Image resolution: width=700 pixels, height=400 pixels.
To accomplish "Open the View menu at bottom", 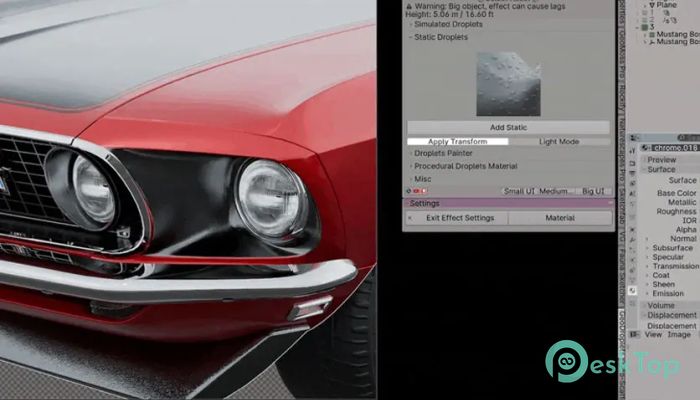I will pyautogui.click(x=653, y=334).
